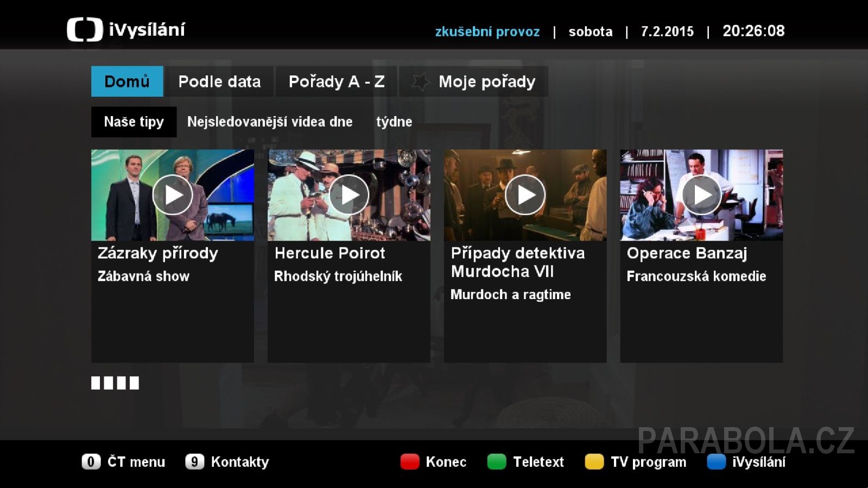The width and height of the screenshot is (868, 488).
Task: Open the Operace Banzaj title
Action: pos(687,253)
